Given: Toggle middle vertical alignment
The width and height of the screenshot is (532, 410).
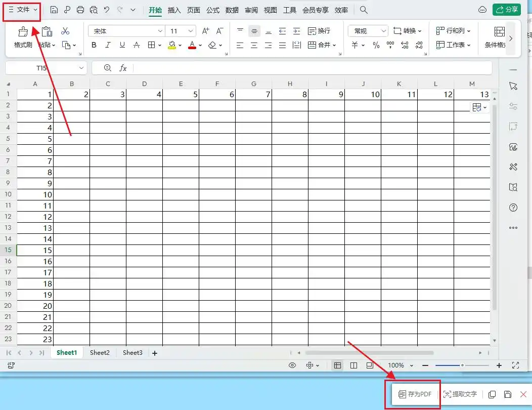Looking at the screenshot, I should [x=254, y=31].
